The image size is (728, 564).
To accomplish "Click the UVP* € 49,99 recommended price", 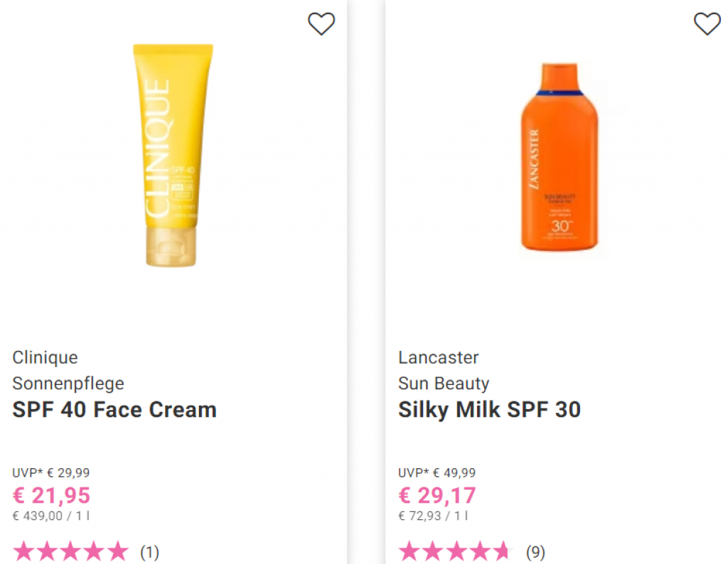I will [x=437, y=472].
